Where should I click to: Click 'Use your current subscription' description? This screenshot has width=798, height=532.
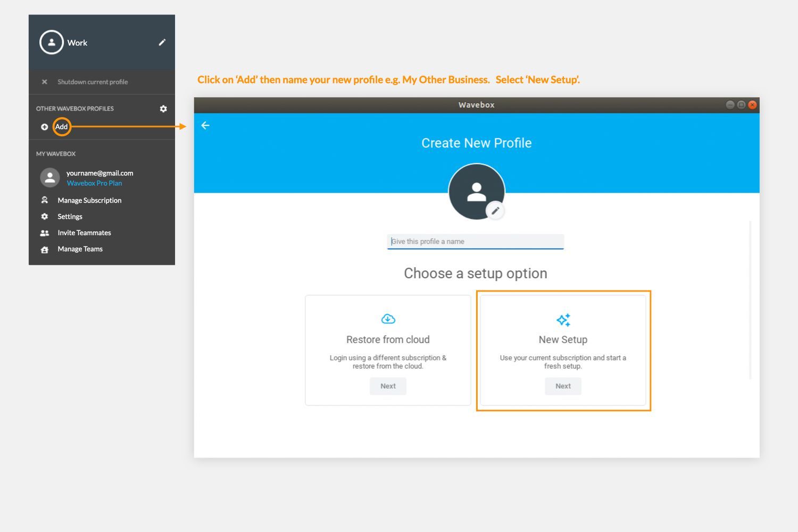point(563,362)
